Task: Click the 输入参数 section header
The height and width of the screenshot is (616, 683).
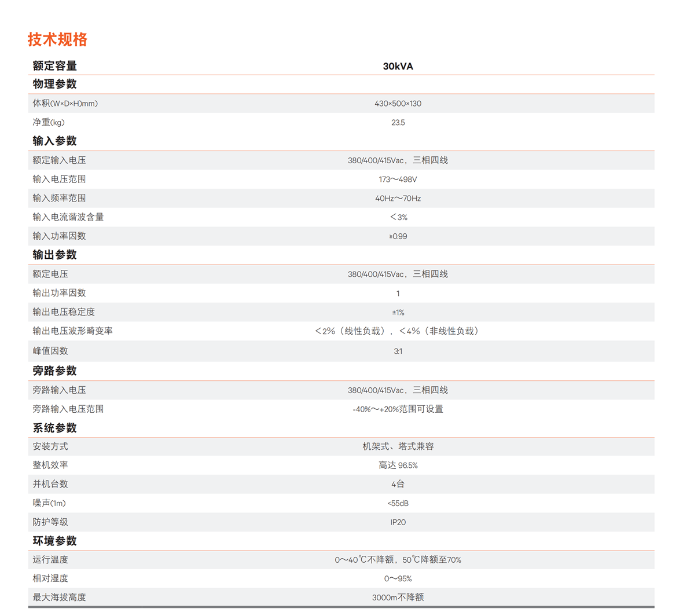Action: point(54,141)
